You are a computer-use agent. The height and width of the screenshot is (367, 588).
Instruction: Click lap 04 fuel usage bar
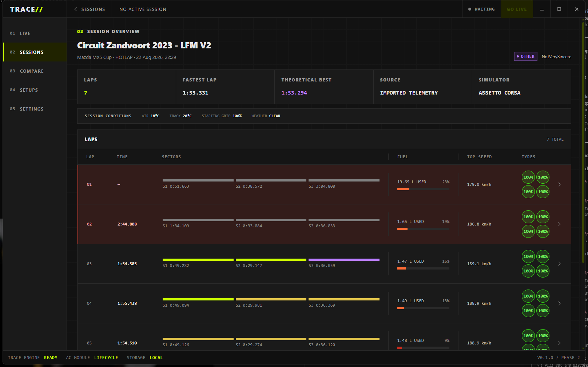pyautogui.click(x=423, y=308)
